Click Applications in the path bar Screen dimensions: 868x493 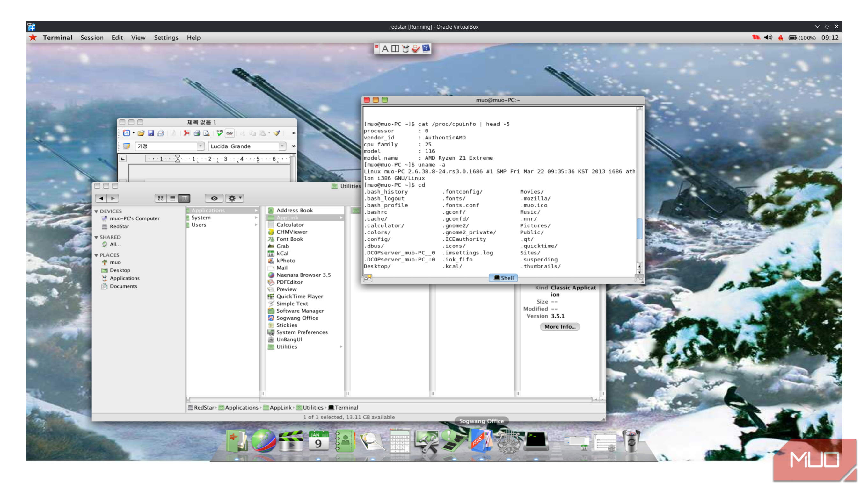pos(238,407)
